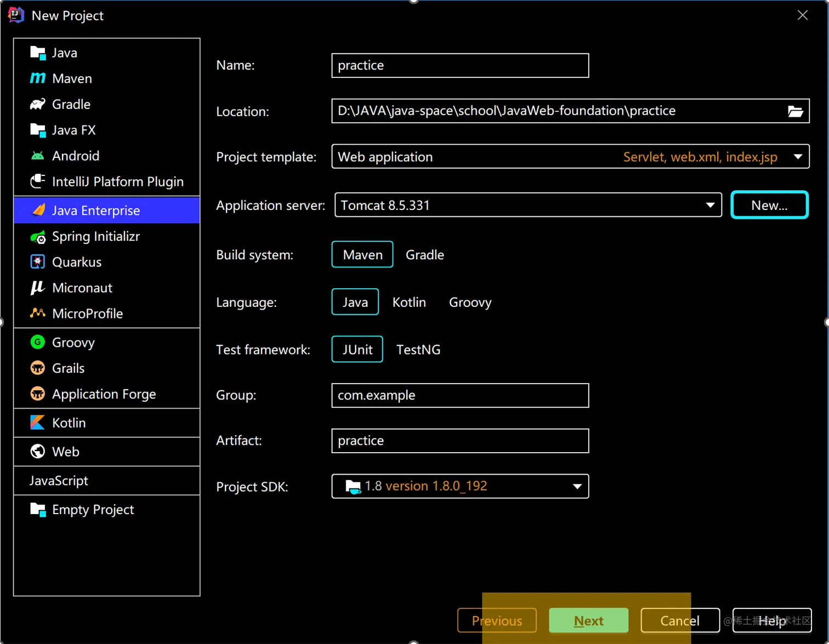
Task: Select Spring Initializr project type
Action: point(107,236)
